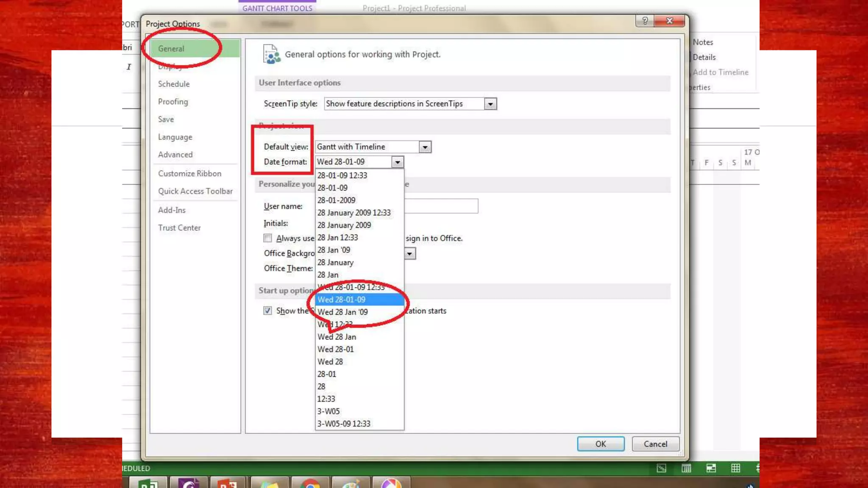Collapse the Date format dropdown arrow
Screen dimensions: 868x488
(x=397, y=162)
